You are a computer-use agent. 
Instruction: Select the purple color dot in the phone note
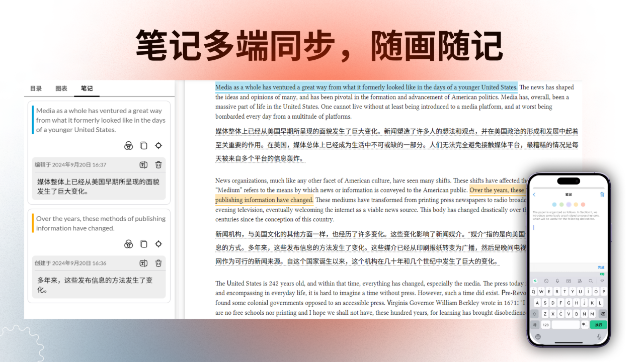click(569, 204)
